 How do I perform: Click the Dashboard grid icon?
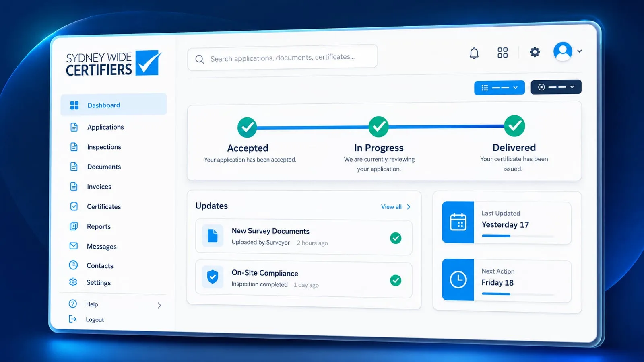74,105
